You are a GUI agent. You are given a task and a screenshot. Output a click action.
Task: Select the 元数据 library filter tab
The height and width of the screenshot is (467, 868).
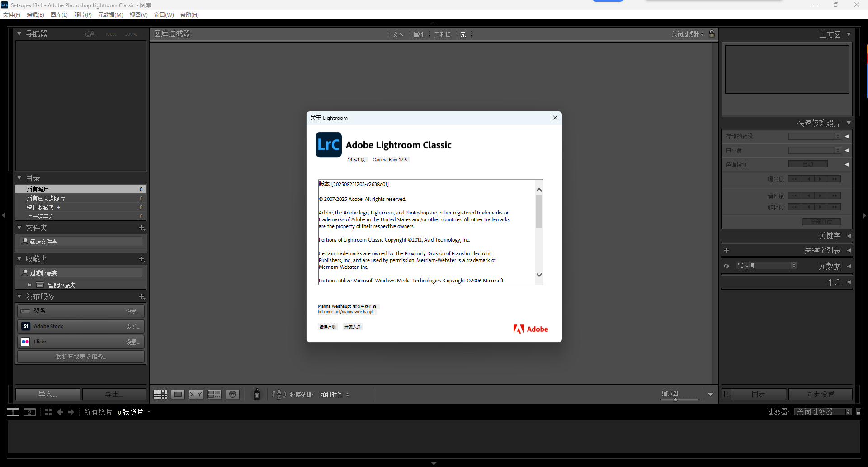tap(442, 34)
